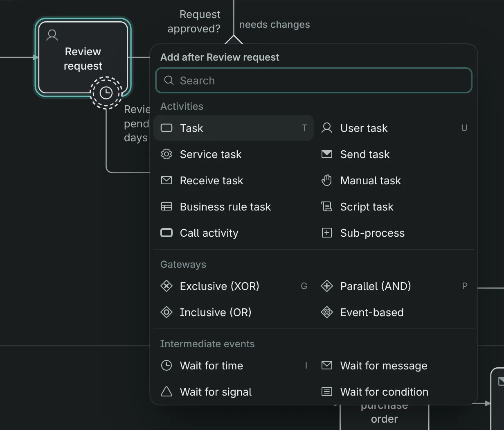Select Sub-process entry
Image resolution: width=504 pixels, height=430 pixels.
(394, 233)
